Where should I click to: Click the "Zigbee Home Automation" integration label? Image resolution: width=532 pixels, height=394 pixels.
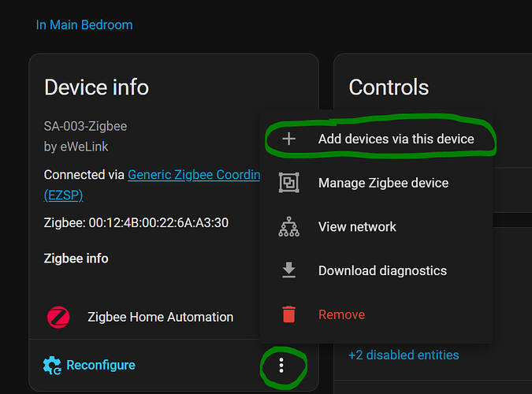(x=160, y=318)
